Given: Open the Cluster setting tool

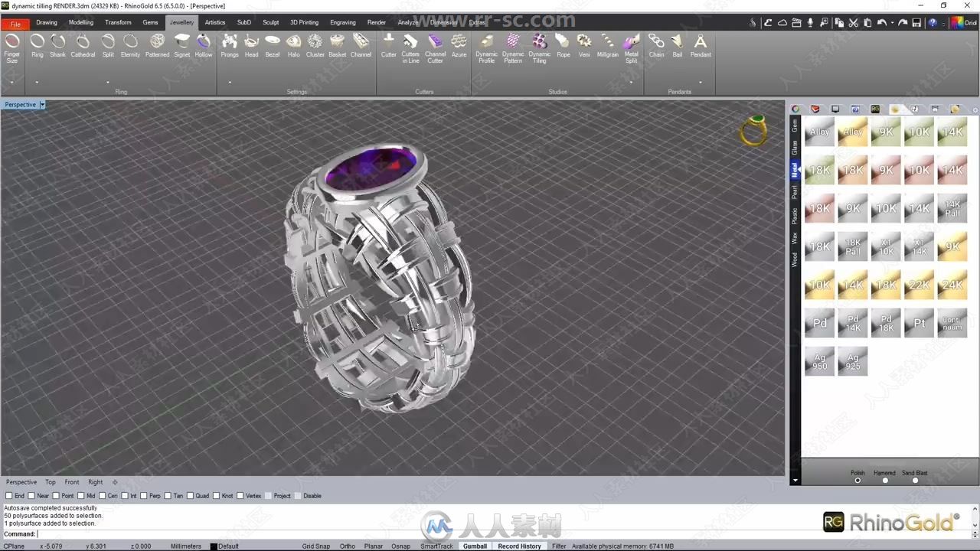Looking at the screenshot, I should 315,46.
